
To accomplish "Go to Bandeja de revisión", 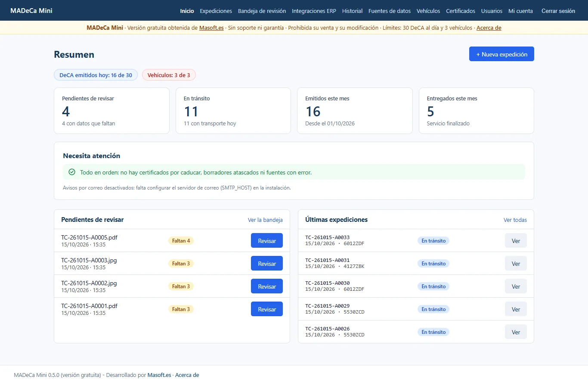I will 262,11.
